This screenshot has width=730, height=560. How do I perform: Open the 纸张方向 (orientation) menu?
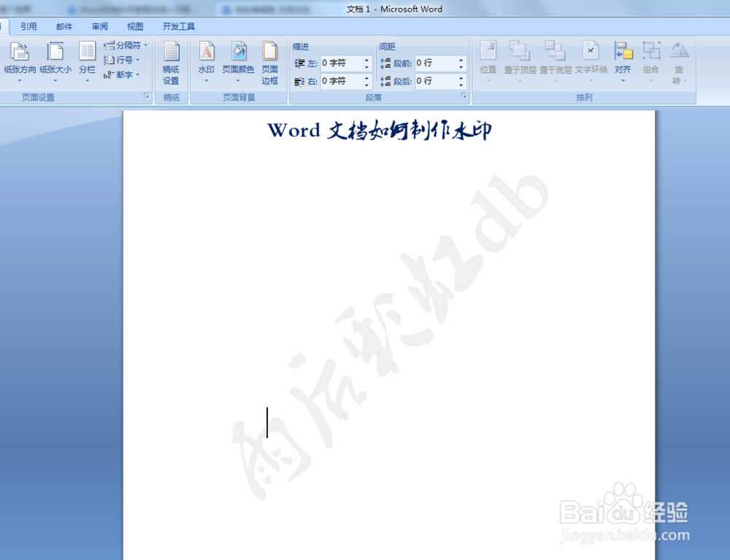pos(20,62)
